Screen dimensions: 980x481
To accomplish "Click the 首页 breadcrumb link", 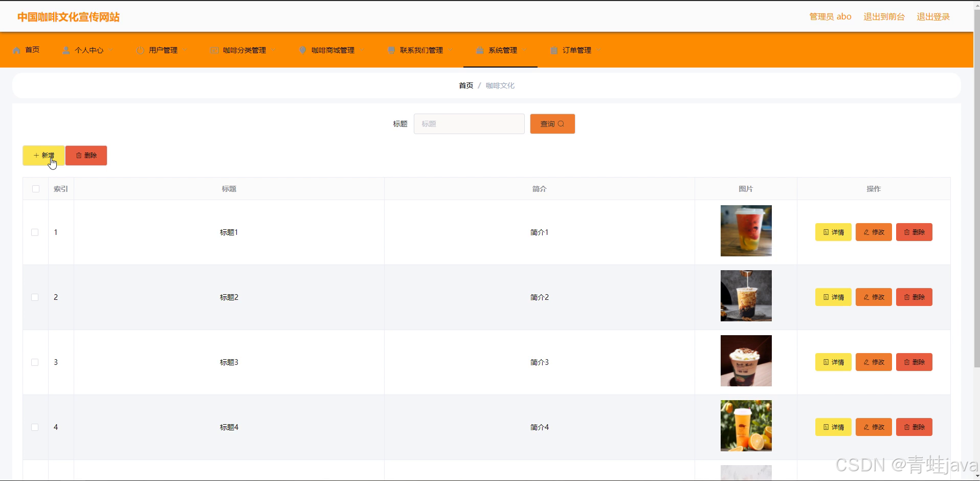I will (466, 85).
